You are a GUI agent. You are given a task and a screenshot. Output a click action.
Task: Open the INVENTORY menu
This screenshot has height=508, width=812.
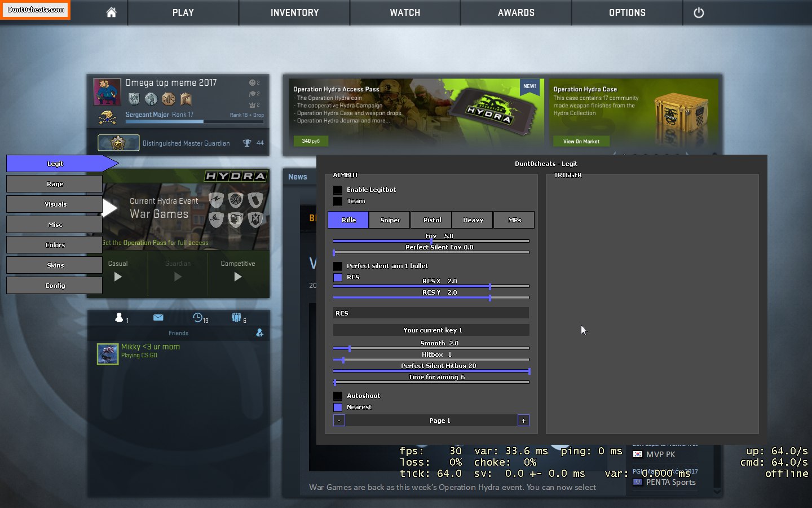[x=294, y=12]
